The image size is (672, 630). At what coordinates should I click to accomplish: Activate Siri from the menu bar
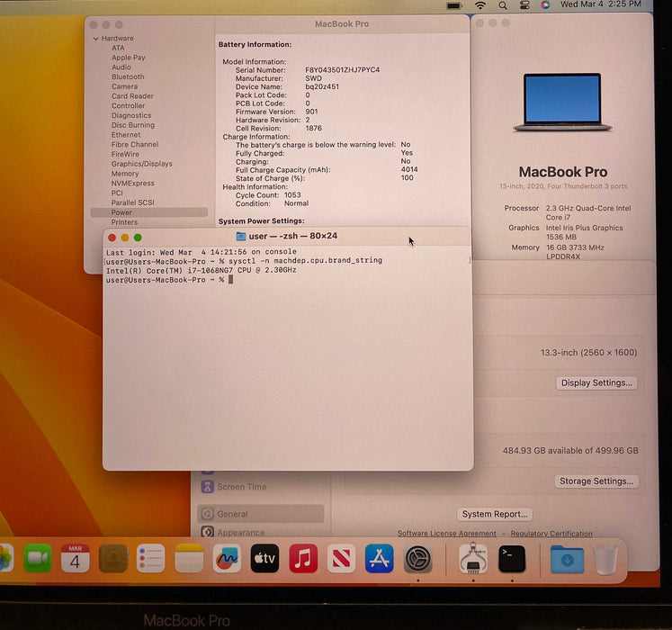click(545, 4)
